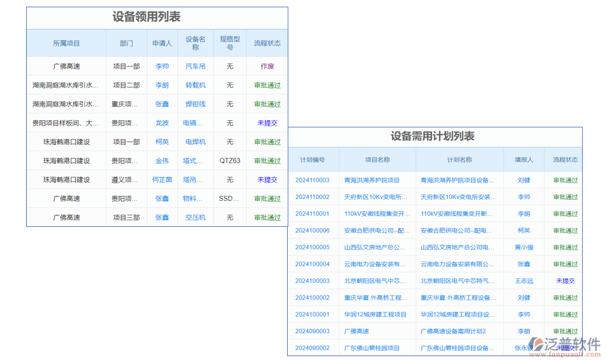
Task: Click filler 王志远 in the plan list
Action: [x=523, y=281]
